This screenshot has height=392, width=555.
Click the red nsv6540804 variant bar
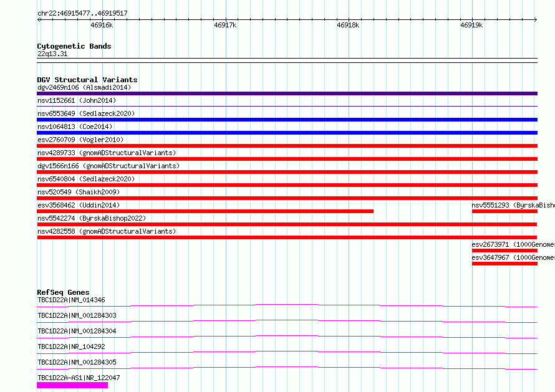pyautogui.click(x=287, y=185)
